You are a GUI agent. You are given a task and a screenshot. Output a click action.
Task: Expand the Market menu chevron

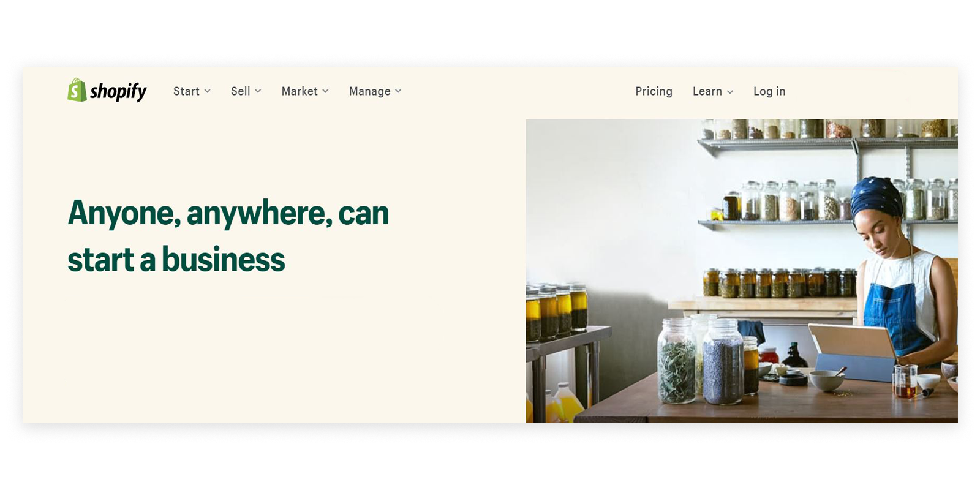325,91
